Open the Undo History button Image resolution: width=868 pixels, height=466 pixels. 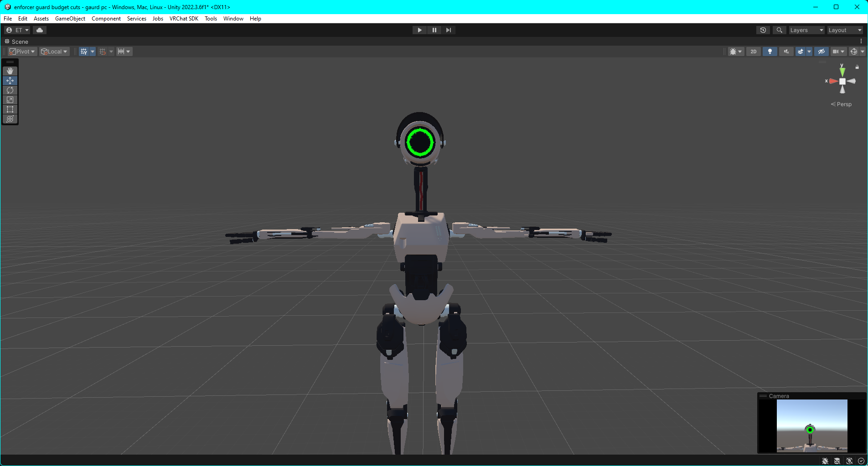763,30
